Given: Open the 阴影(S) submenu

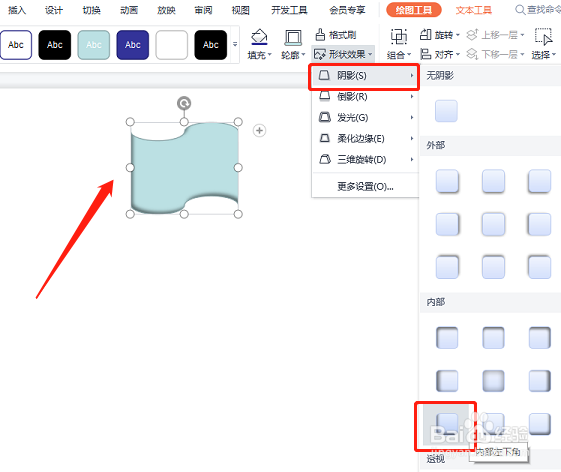Looking at the screenshot, I should tap(364, 76).
